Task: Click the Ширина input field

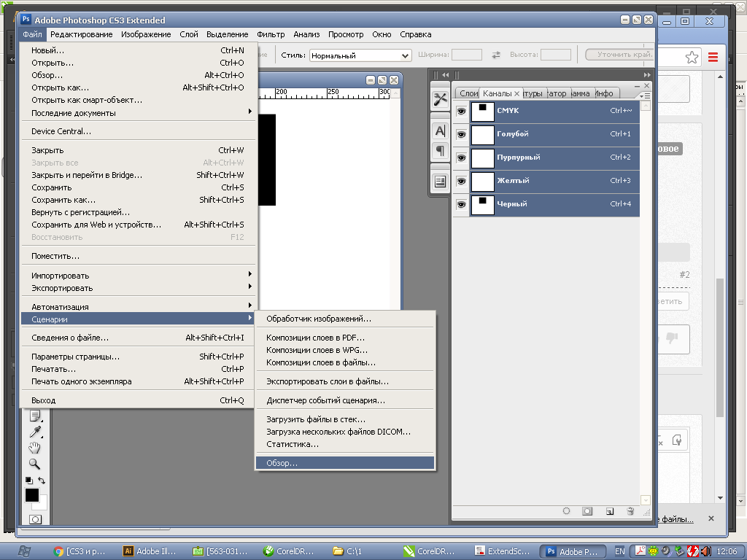Action: (466, 55)
